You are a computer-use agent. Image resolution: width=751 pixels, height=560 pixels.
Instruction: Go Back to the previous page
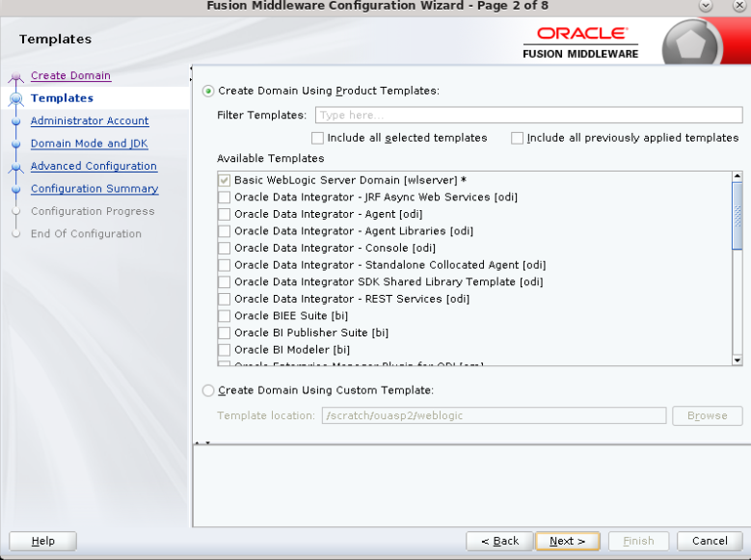coord(499,541)
